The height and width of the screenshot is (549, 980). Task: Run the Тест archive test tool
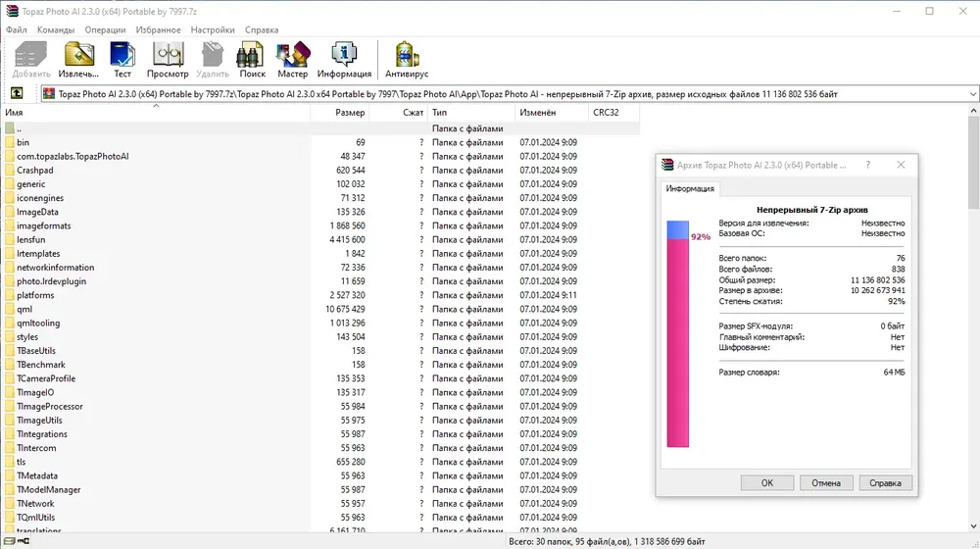click(122, 60)
